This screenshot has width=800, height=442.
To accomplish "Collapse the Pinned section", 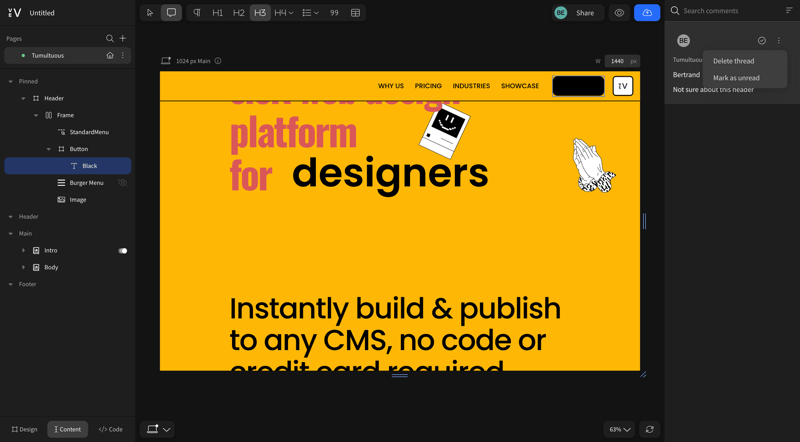I will click(x=11, y=82).
